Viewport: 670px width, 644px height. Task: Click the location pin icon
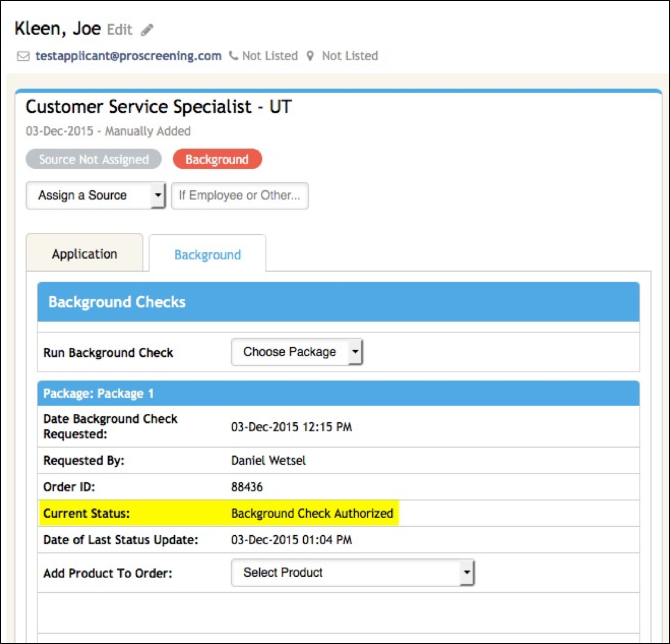point(310,56)
